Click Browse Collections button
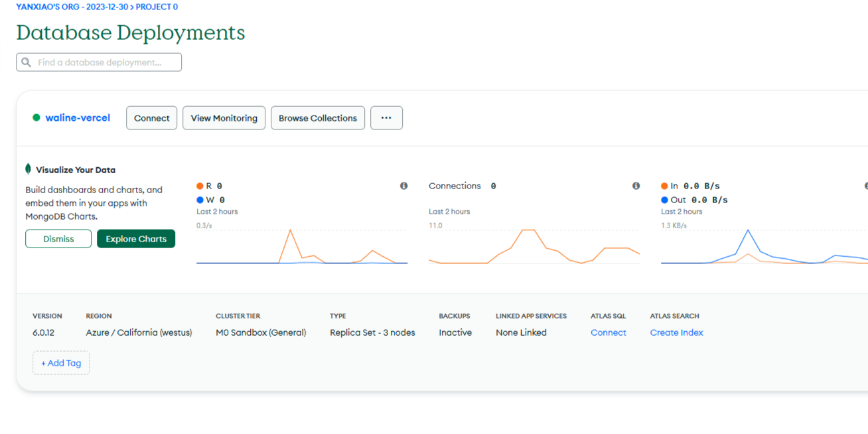Screen dimensions: 868x434 click(x=317, y=118)
